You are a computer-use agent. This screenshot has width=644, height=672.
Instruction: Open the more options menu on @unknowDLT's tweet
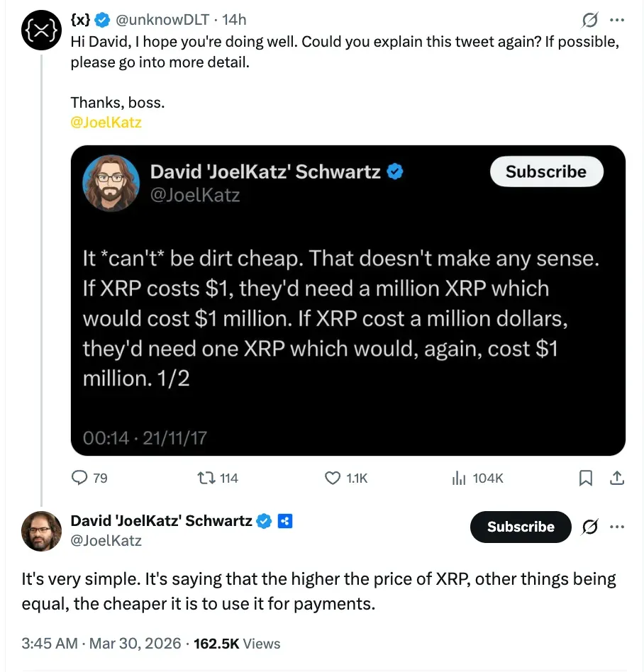click(x=617, y=20)
